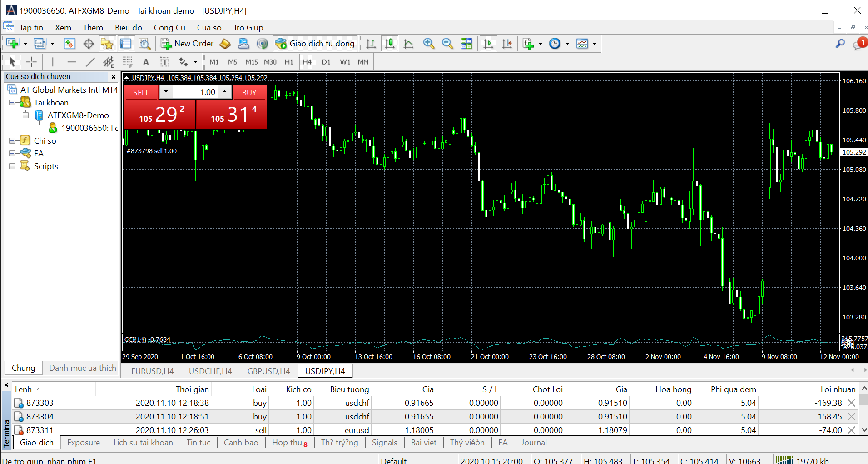Select the Fibonacci retracement tool
Viewport: 868px width, 464px height.
pos(127,62)
